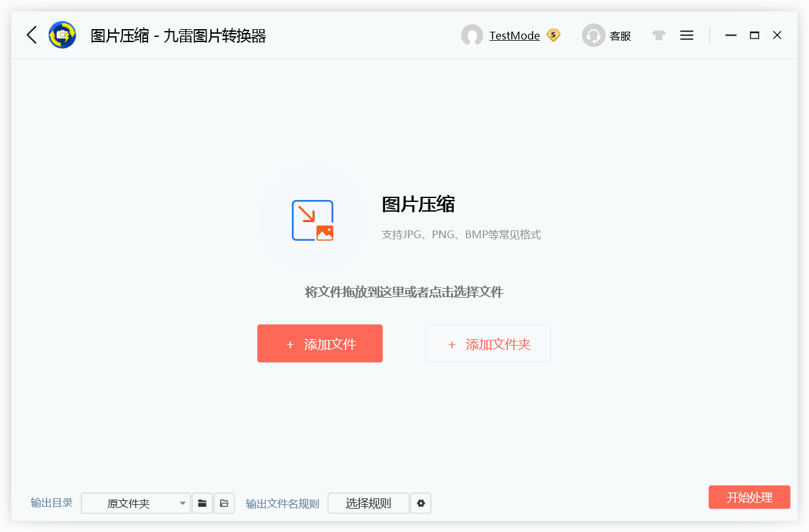Maximize the window

tap(754, 36)
